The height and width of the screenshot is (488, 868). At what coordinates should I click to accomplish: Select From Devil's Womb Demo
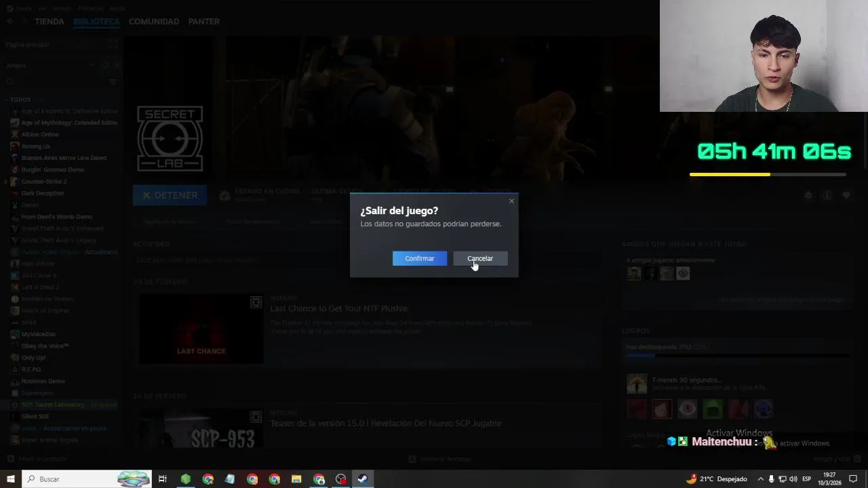[x=56, y=217]
